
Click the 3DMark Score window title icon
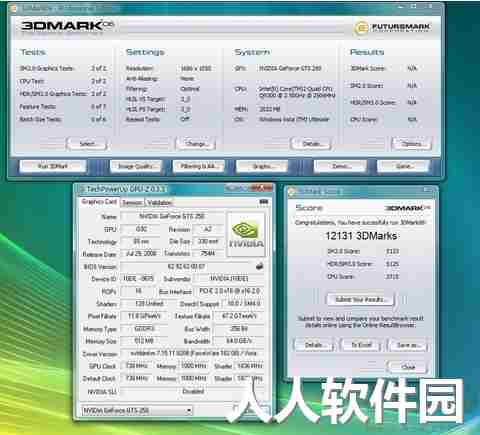(292, 191)
